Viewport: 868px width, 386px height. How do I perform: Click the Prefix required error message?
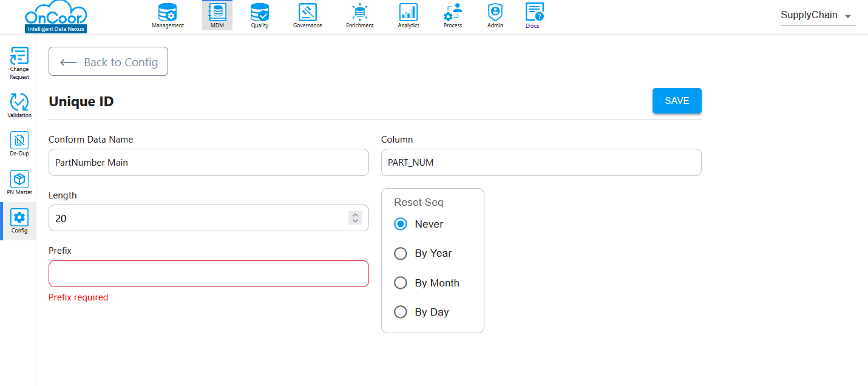coord(78,297)
